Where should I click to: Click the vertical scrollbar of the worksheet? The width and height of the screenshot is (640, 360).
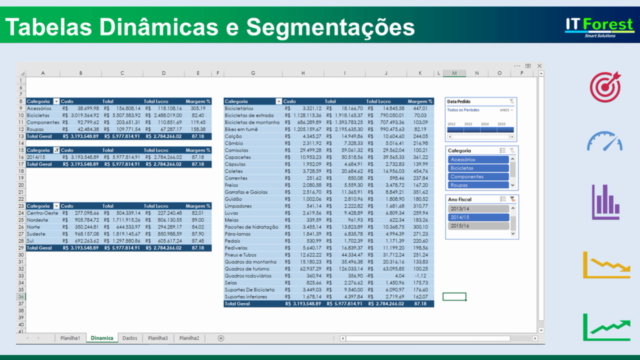pyautogui.click(x=541, y=198)
